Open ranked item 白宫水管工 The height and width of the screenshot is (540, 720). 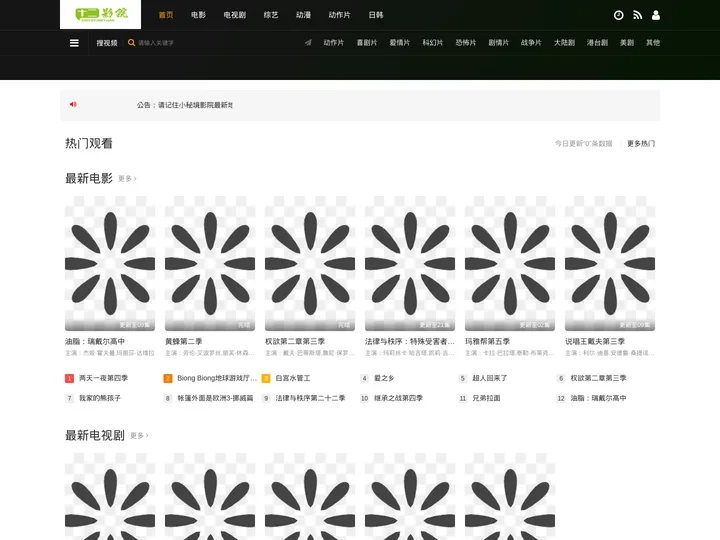292,378
